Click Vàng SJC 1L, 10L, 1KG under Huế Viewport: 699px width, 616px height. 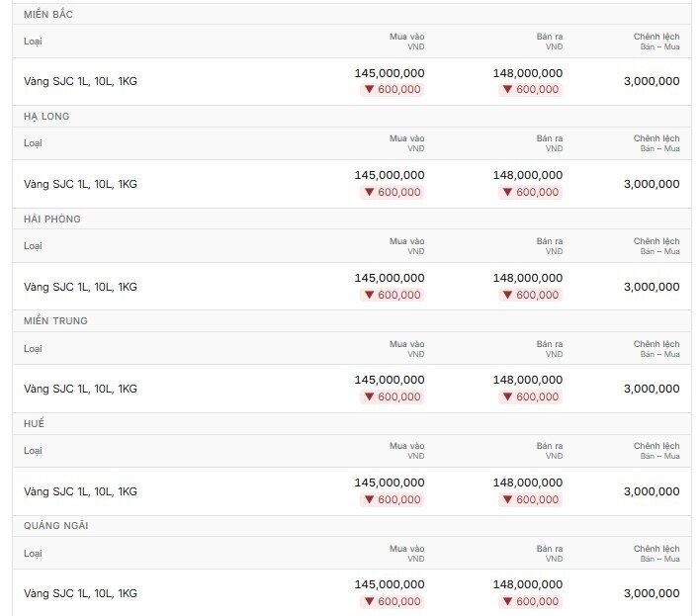point(80,491)
